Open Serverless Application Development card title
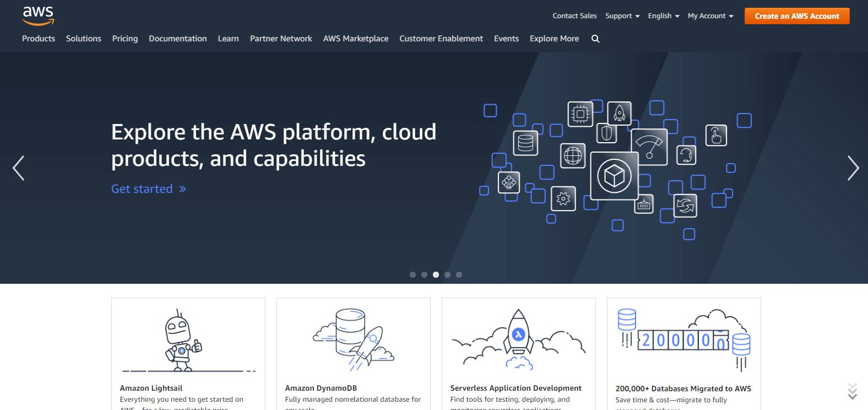Image resolution: width=868 pixels, height=410 pixels. [516, 388]
